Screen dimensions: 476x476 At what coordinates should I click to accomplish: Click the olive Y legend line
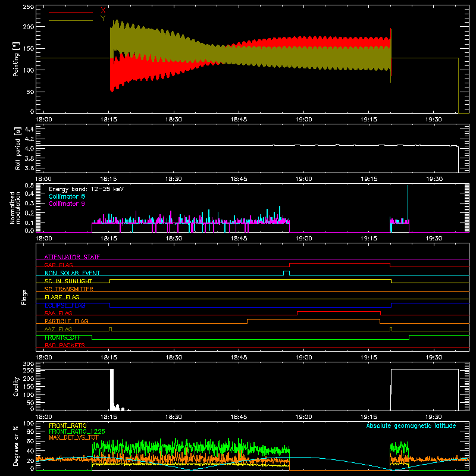click(x=71, y=20)
